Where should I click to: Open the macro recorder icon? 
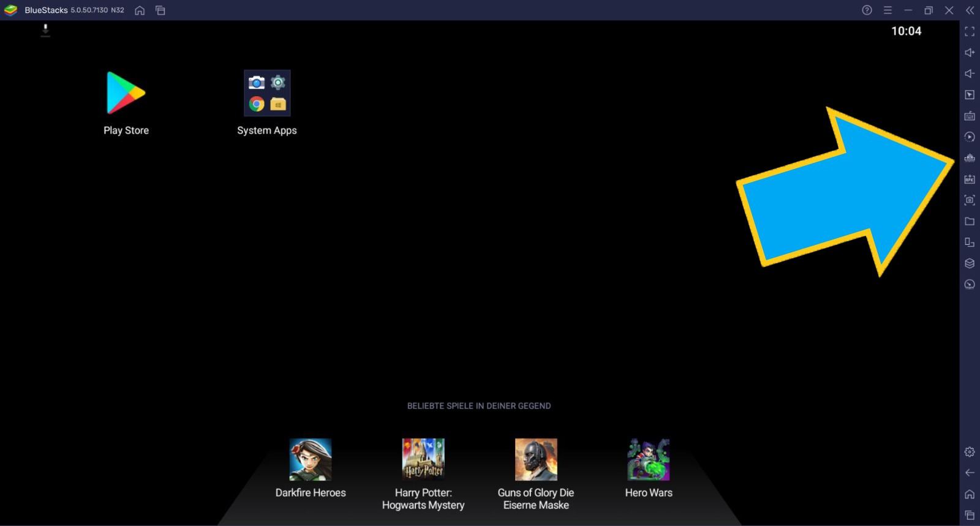pos(970,137)
